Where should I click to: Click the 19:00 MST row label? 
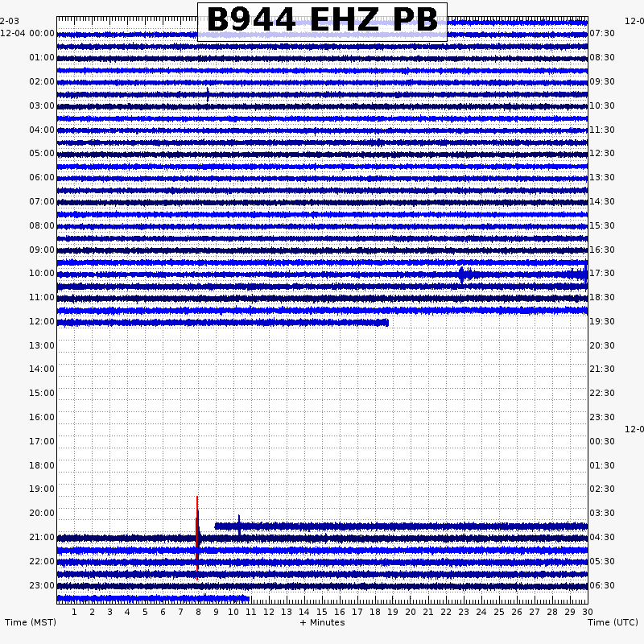point(42,489)
